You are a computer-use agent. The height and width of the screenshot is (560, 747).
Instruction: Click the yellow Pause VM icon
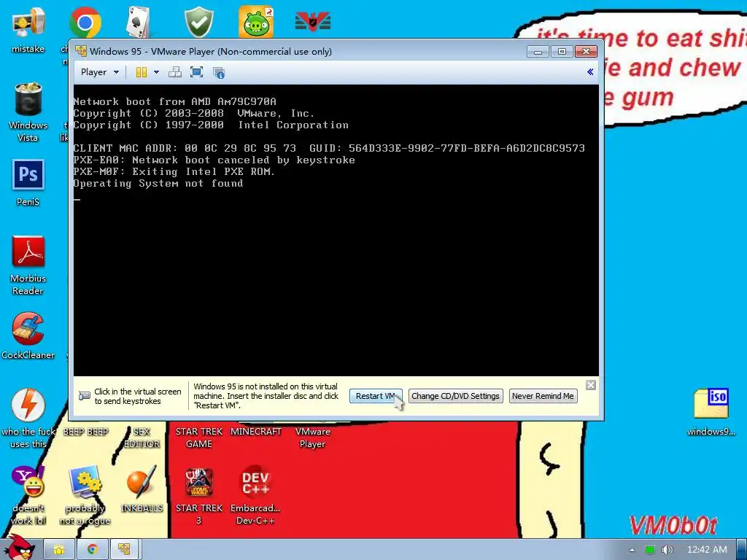tap(142, 72)
